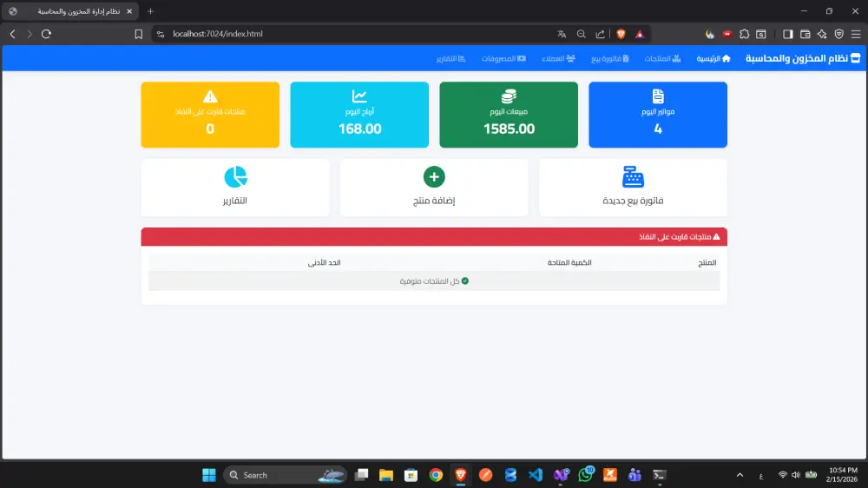Bookmark this page via bookmark icon
This screenshot has width=868, height=488.
(x=138, y=34)
